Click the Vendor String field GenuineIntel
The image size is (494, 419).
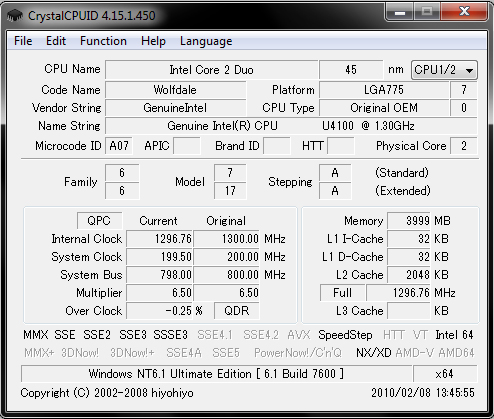point(175,108)
